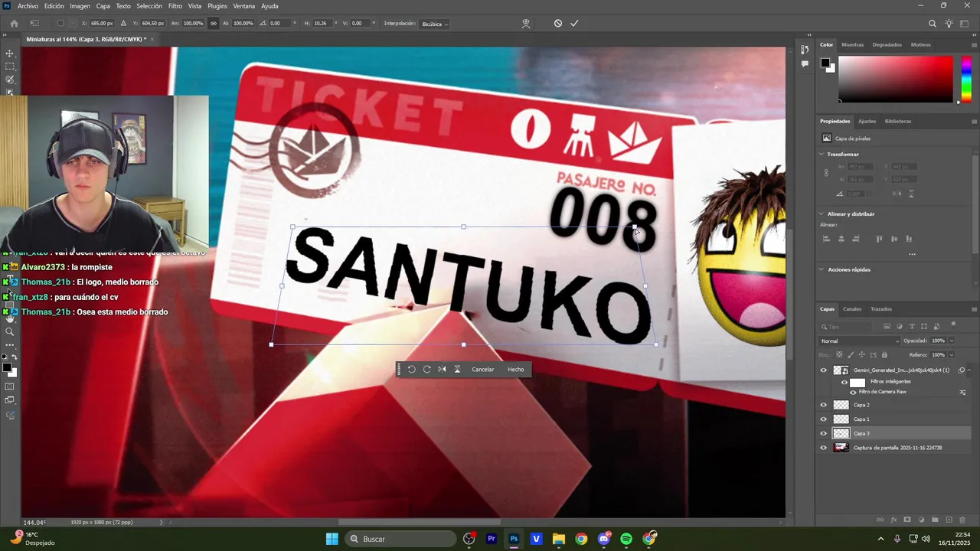Viewport: 980px width, 551px height.
Task: Filter layers by adjustment icon
Action: [x=899, y=327]
